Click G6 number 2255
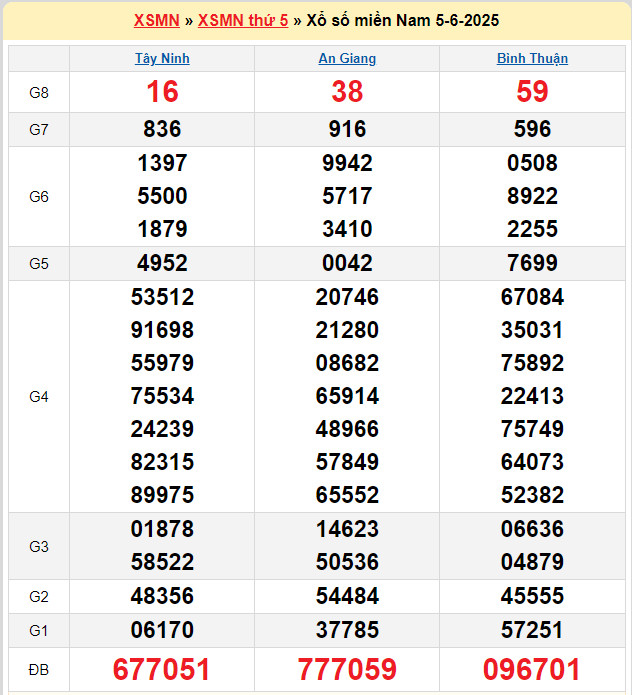Image resolution: width=632 pixels, height=695 pixels. (x=532, y=229)
